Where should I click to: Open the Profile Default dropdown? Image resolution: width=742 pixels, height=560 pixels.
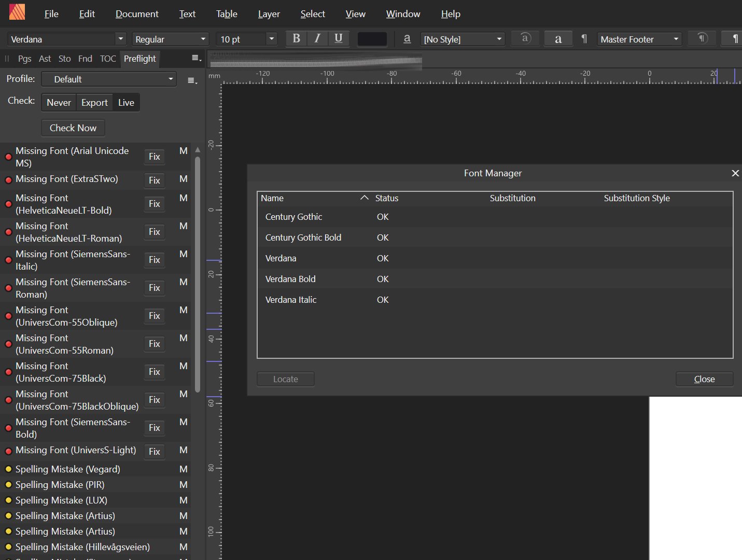pos(108,79)
